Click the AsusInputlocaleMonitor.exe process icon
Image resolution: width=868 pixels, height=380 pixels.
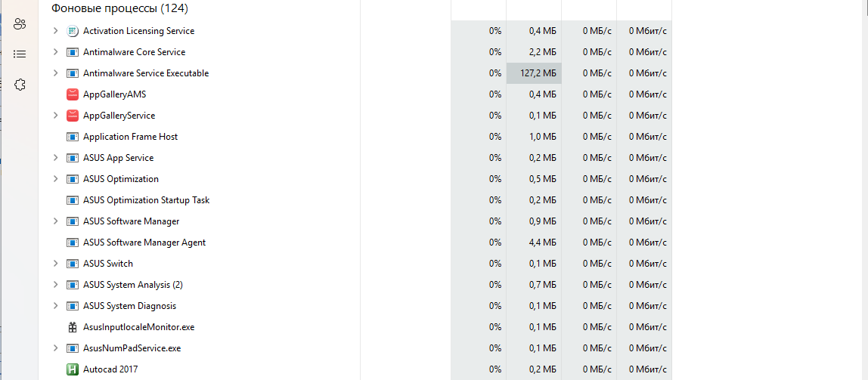click(x=73, y=327)
